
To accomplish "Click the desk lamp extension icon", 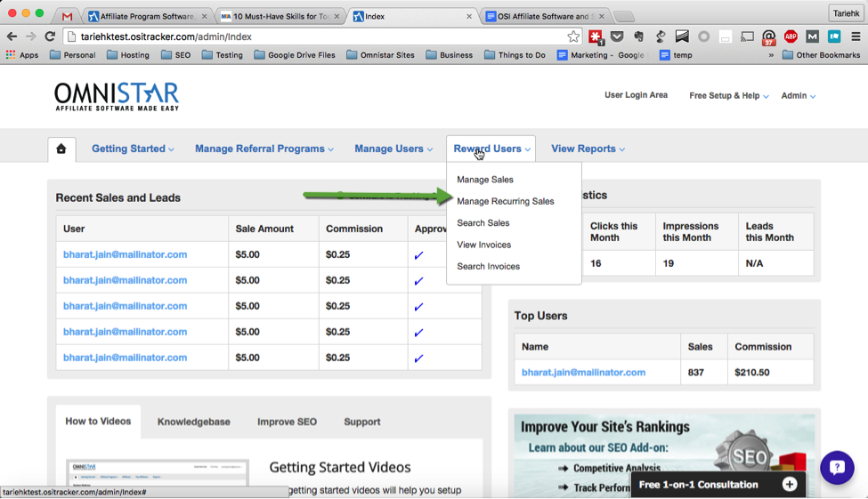I will pos(661,36).
